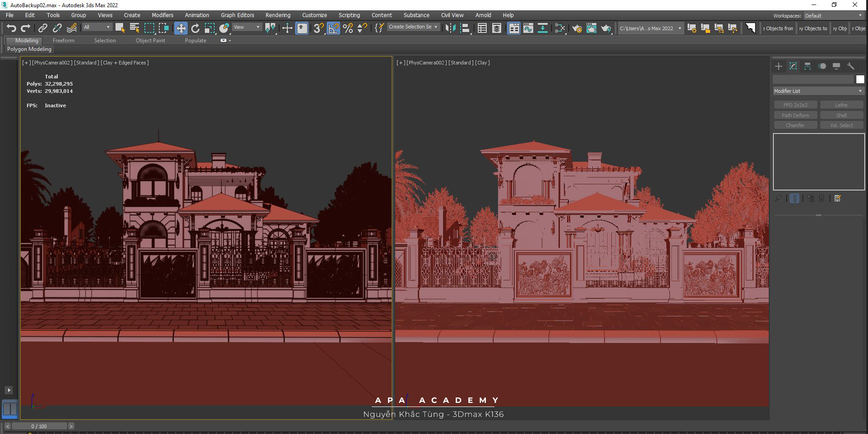The image size is (868, 434).
Task: Switch to the Freeform ribbon tab
Action: pos(63,41)
